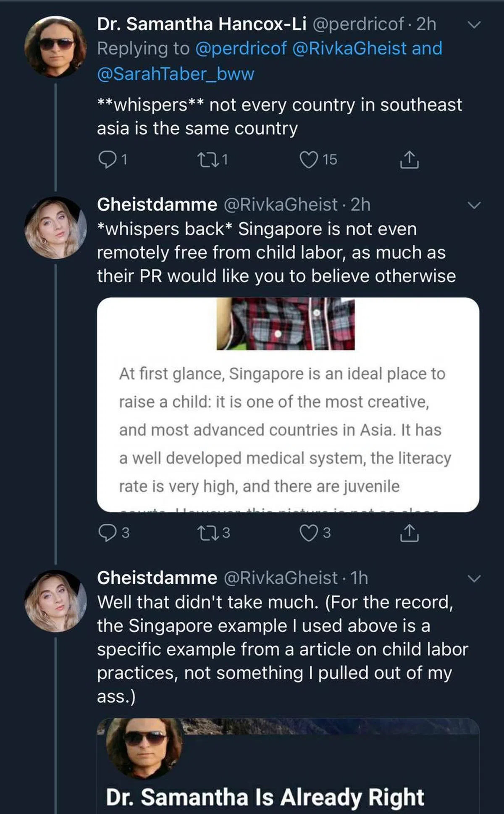View Gheistdamme's avatar on the 2h tweet

(55, 228)
